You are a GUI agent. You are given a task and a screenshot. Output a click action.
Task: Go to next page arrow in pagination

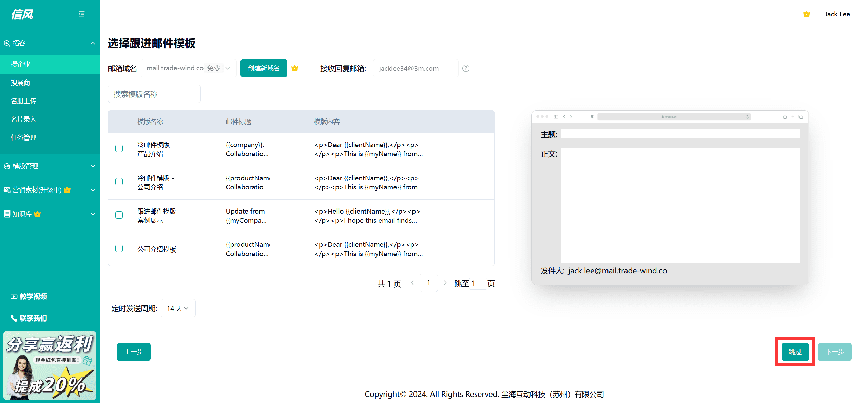click(445, 283)
